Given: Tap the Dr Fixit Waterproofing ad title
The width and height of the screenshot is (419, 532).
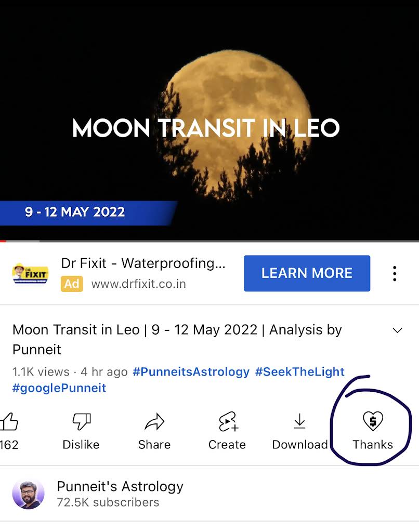Looking at the screenshot, I should (143, 263).
